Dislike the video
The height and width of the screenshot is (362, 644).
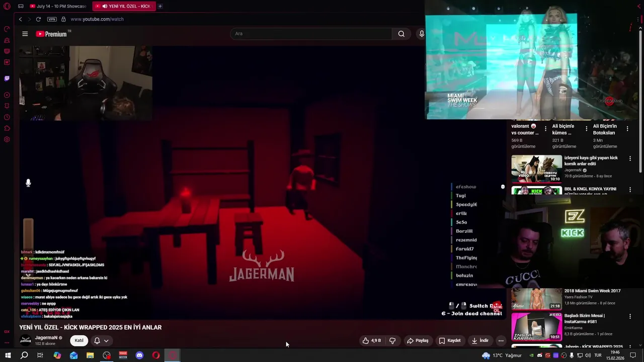pyautogui.click(x=392, y=340)
